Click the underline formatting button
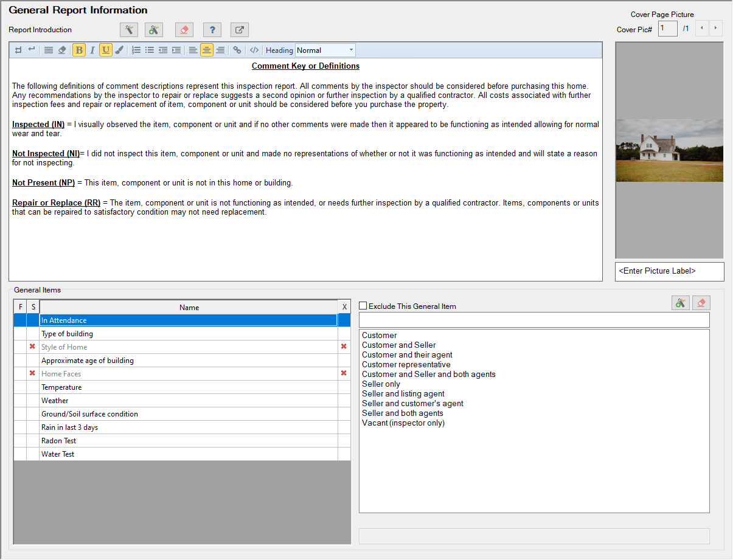 point(106,50)
